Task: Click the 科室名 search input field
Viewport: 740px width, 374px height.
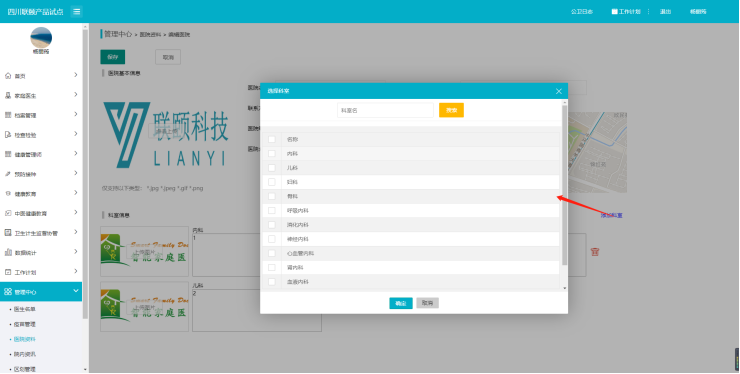Action: [x=386, y=110]
